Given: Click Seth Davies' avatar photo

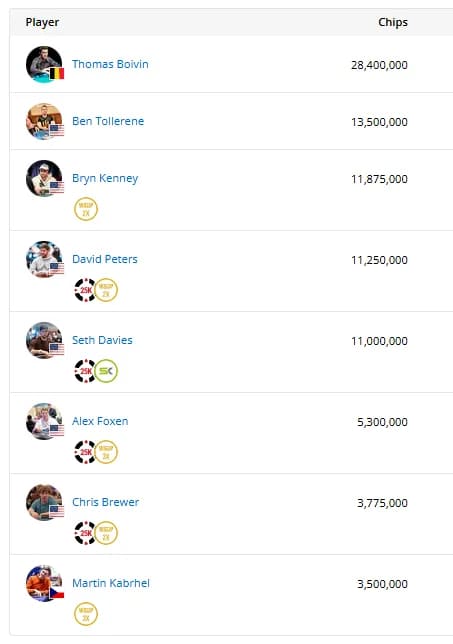Looking at the screenshot, I should 44,340.
